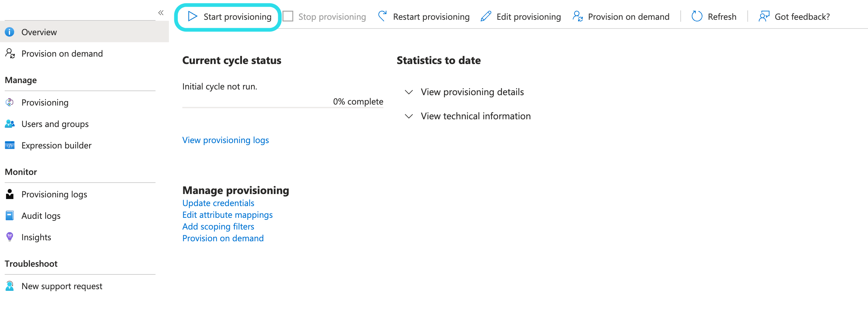The image size is (868, 321).
Task: Open the Expression builder
Action: [56, 145]
